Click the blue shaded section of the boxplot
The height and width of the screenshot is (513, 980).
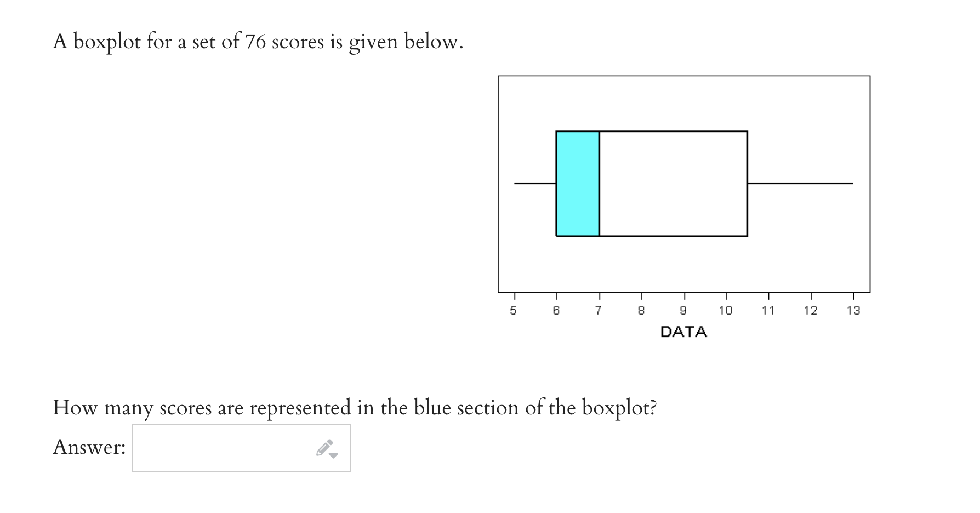click(577, 184)
